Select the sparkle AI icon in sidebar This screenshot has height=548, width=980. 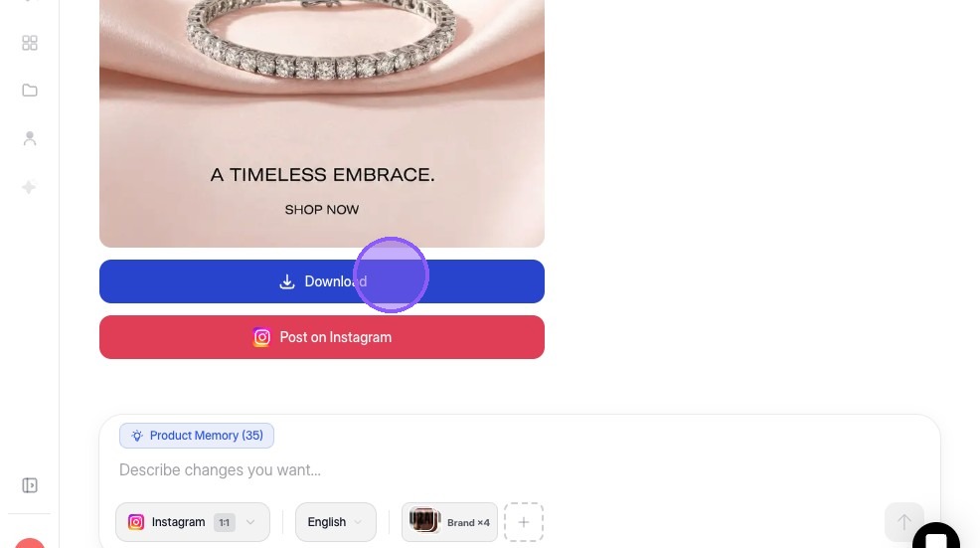pos(29,187)
